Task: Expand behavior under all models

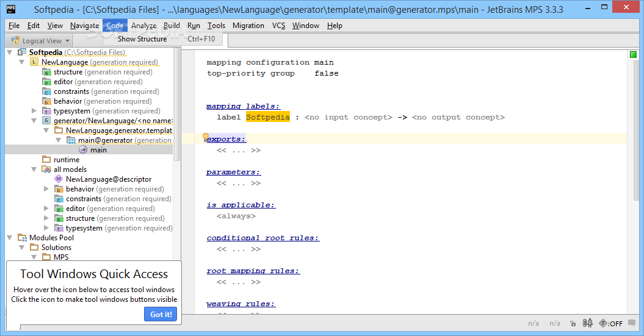Action: (x=46, y=188)
